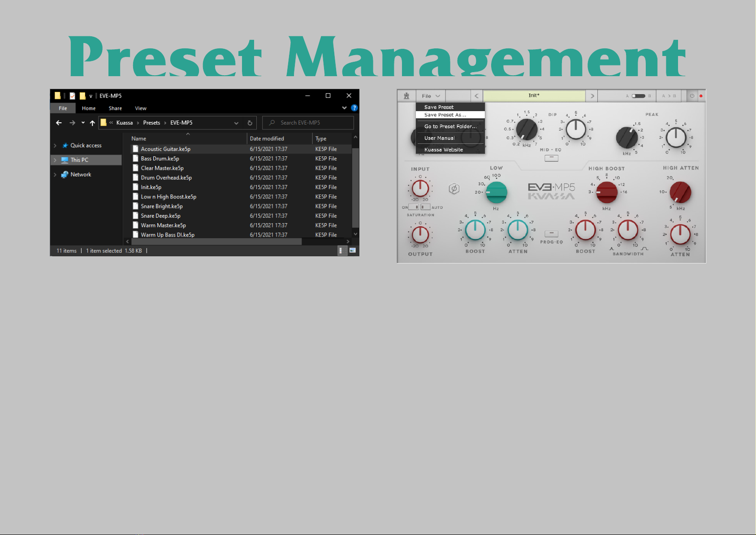The width and height of the screenshot is (756, 535).
Task: Open the Explorer Home tab
Action: 89,108
